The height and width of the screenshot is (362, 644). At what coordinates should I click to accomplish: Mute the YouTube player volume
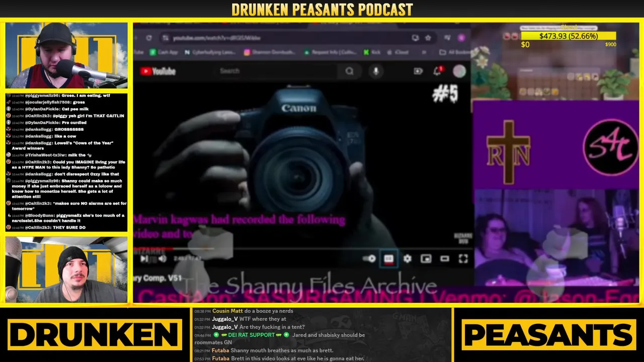tap(163, 258)
